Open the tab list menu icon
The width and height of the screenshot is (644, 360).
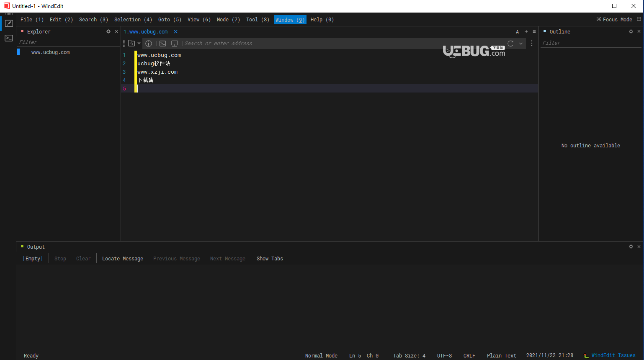click(x=534, y=31)
